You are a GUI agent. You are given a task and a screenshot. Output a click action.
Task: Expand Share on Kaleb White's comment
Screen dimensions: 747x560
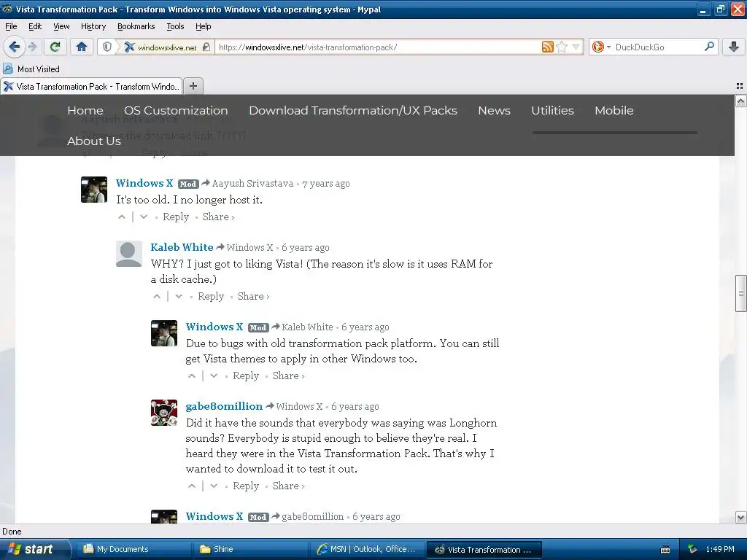253,297
